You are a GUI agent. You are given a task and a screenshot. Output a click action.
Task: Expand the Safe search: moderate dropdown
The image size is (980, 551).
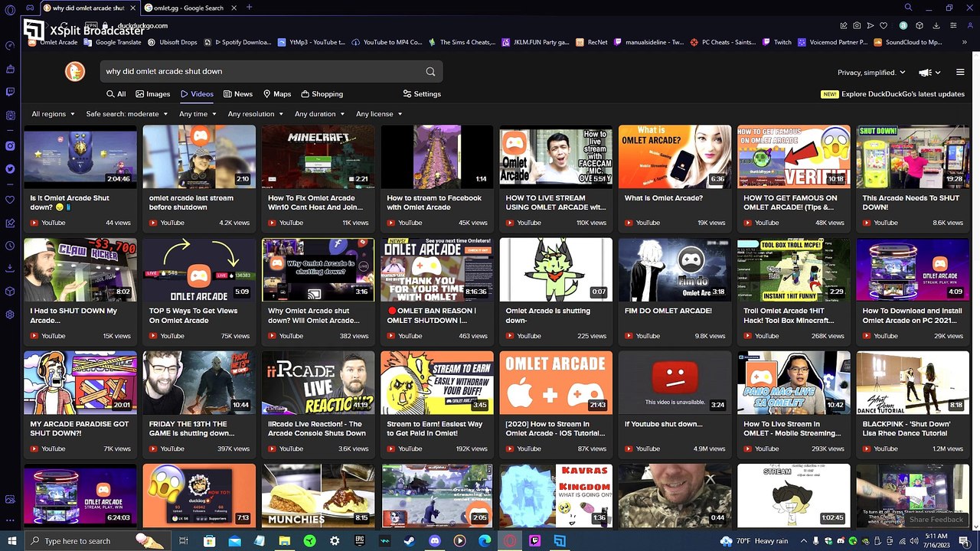[x=127, y=114]
